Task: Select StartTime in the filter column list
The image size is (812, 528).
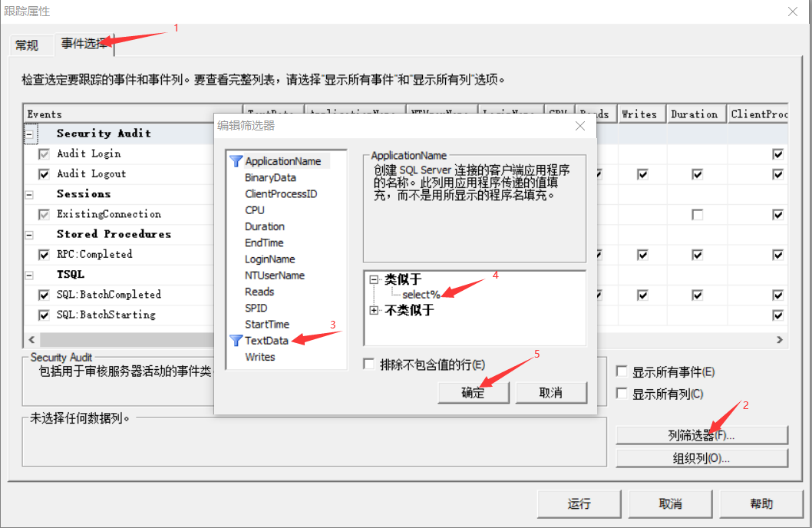Action: (266, 325)
